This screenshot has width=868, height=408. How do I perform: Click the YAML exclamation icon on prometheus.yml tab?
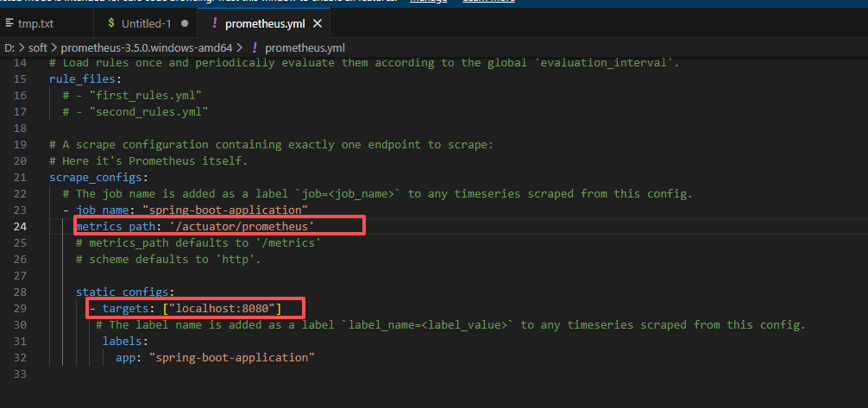216,24
